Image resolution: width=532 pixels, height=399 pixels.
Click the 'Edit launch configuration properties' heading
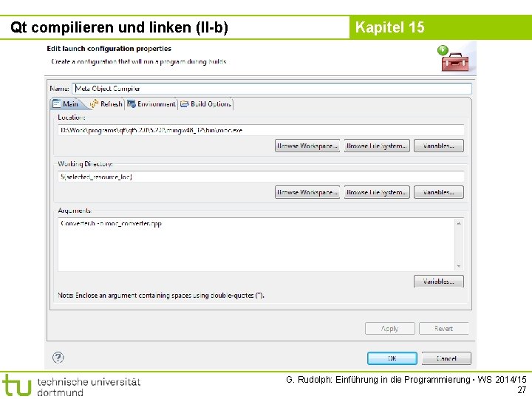[x=109, y=49]
